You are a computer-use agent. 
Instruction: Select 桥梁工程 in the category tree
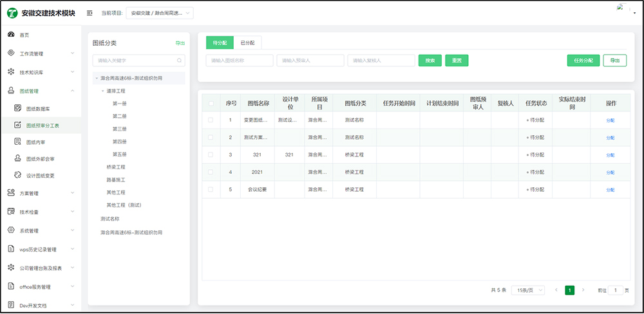coord(116,167)
